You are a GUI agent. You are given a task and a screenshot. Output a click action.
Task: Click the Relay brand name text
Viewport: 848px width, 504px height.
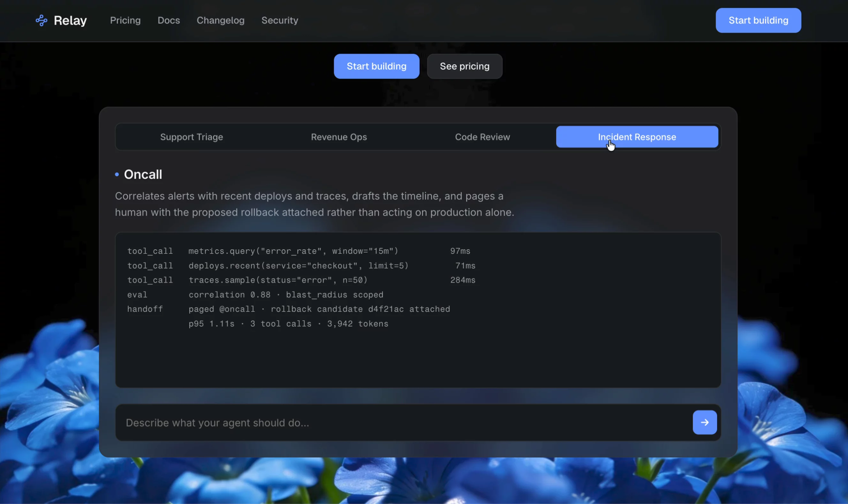click(70, 20)
